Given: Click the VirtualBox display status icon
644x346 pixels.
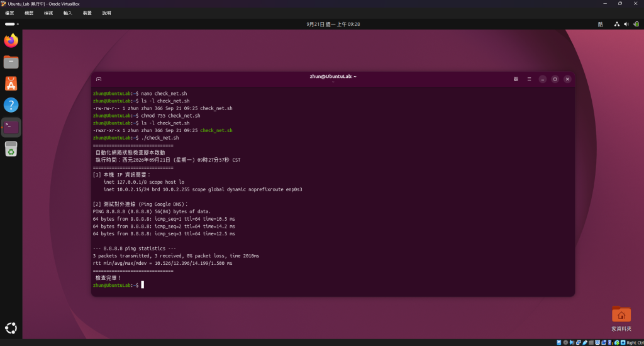Looking at the screenshot, I should pyautogui.click(x=597, y=342).
